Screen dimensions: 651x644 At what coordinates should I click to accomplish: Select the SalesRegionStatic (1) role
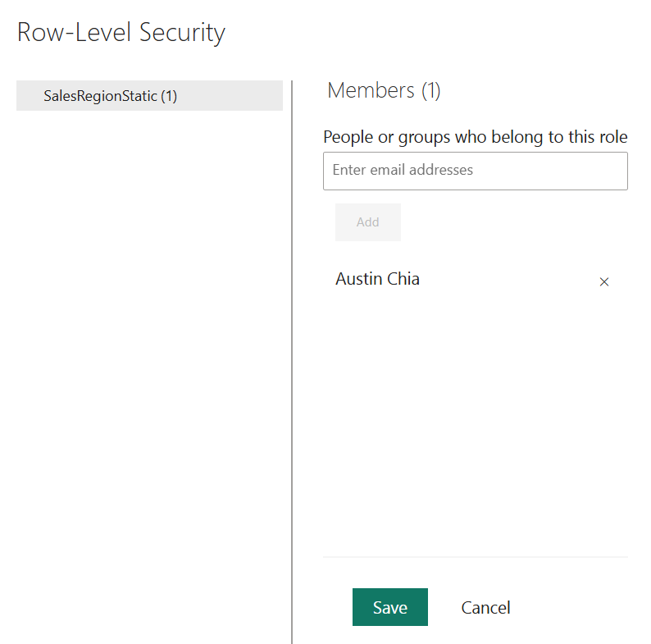[x=149, y=96]
